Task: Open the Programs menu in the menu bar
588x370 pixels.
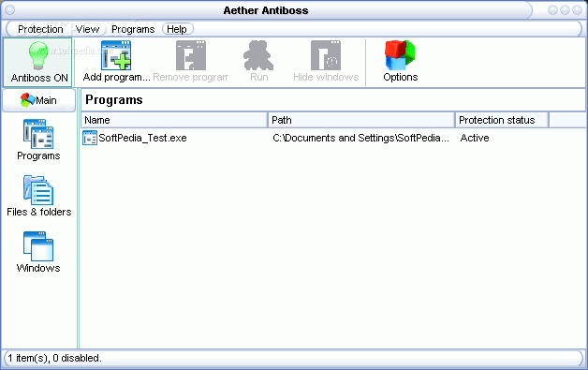Action: pyautogui.click(x=133, y=29)
